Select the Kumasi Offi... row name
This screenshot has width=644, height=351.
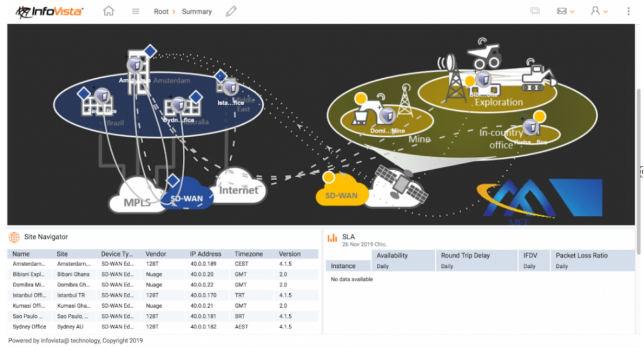click(x=29, y=306)
